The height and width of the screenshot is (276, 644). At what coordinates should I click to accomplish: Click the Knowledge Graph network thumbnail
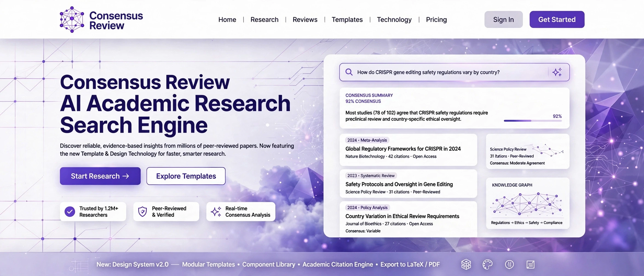[x=528, y=204]
